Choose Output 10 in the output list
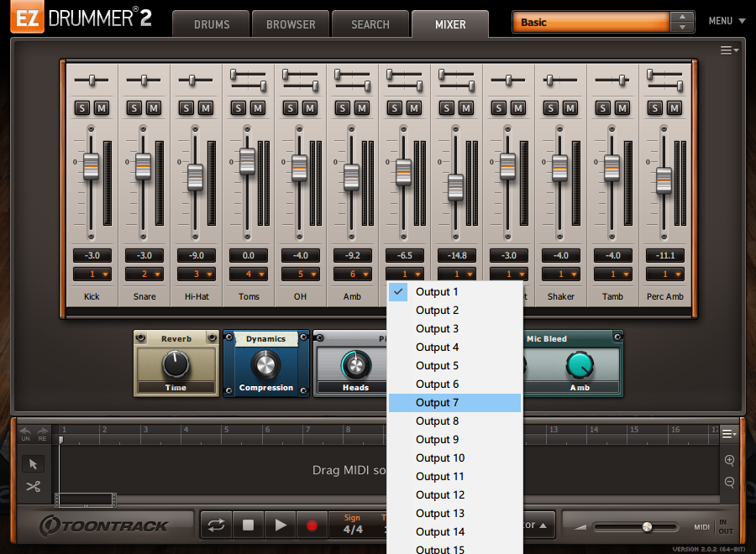The image size is (756, 554). point(454,458)
